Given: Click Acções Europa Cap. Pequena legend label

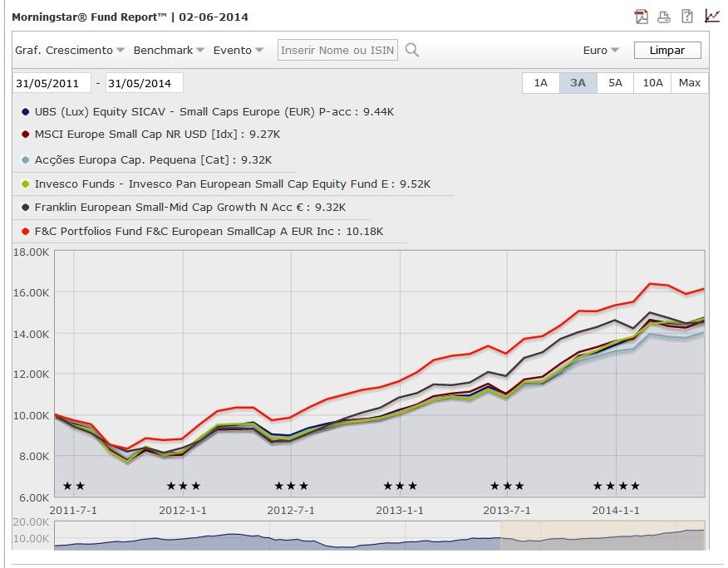Looking at the screenshot, I should point(153,160).
